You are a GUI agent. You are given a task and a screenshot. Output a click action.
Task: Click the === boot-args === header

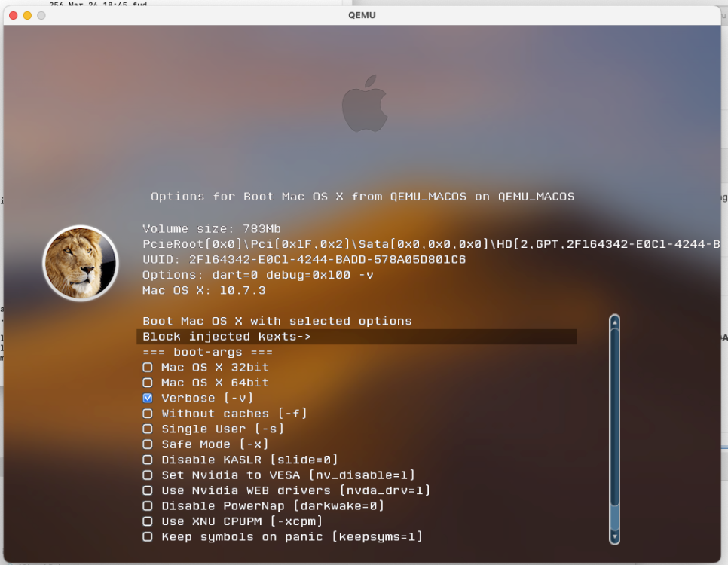pyautogui.click(x=207, y=352)
